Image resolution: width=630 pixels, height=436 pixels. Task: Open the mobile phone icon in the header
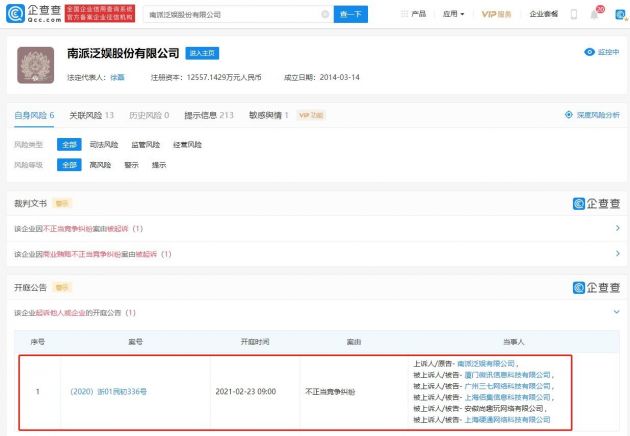pyautogui.click(x=574, y=14)
